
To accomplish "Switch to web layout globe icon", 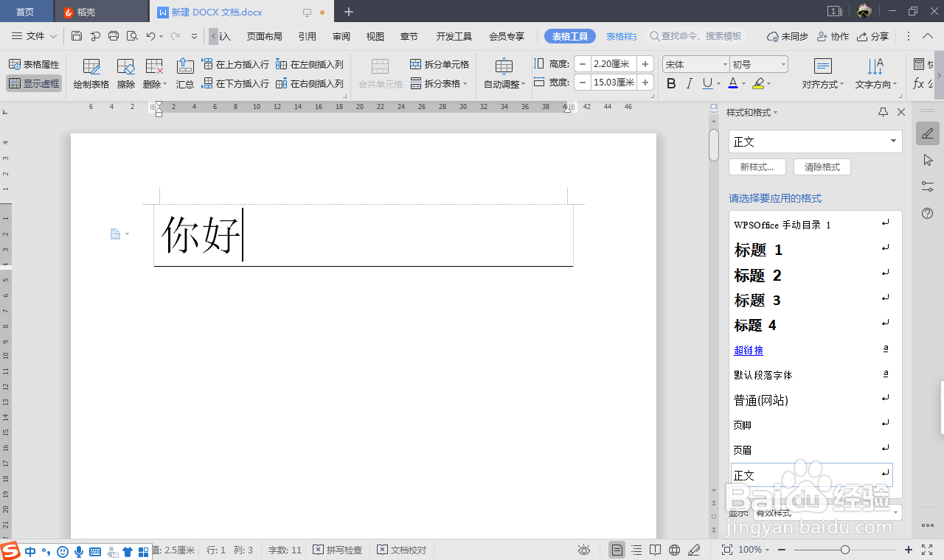I will click(674, 550).
